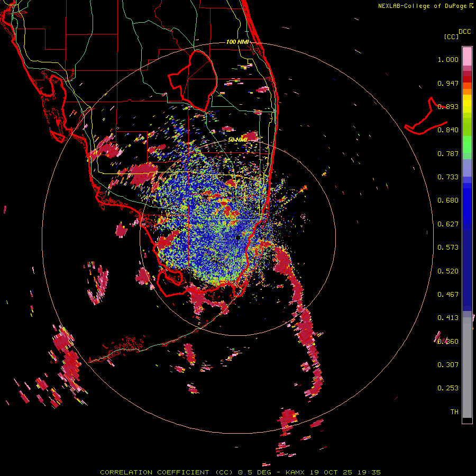Click the 19 OCT 25 date in caption

331,472
